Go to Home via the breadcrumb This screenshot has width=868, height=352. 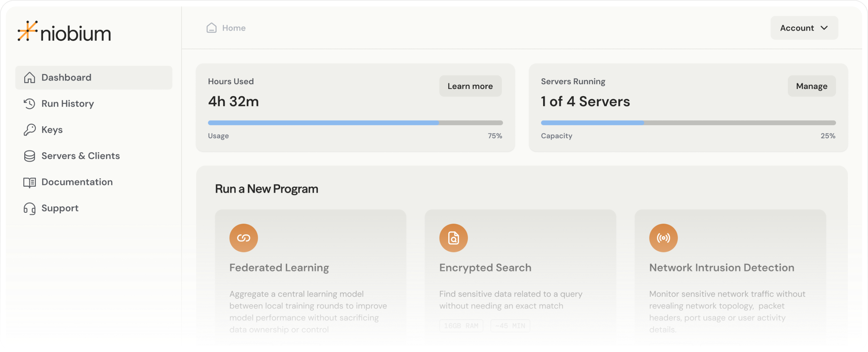(x=233, y=28)
